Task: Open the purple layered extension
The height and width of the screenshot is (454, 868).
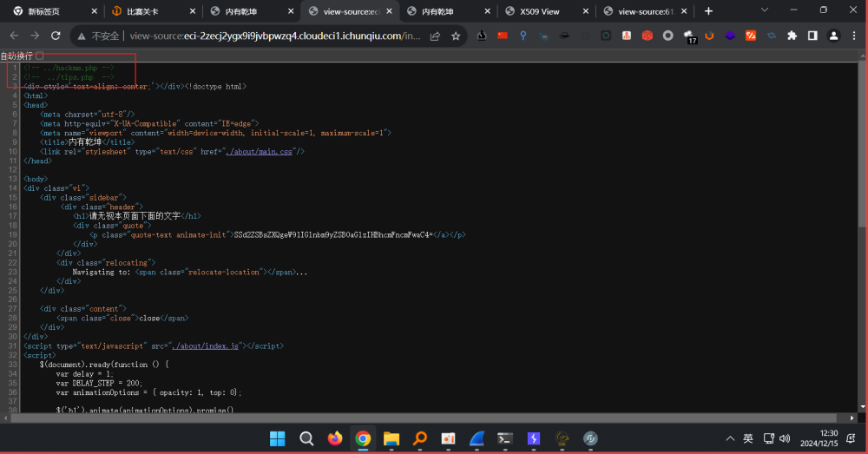Action: 730,36
